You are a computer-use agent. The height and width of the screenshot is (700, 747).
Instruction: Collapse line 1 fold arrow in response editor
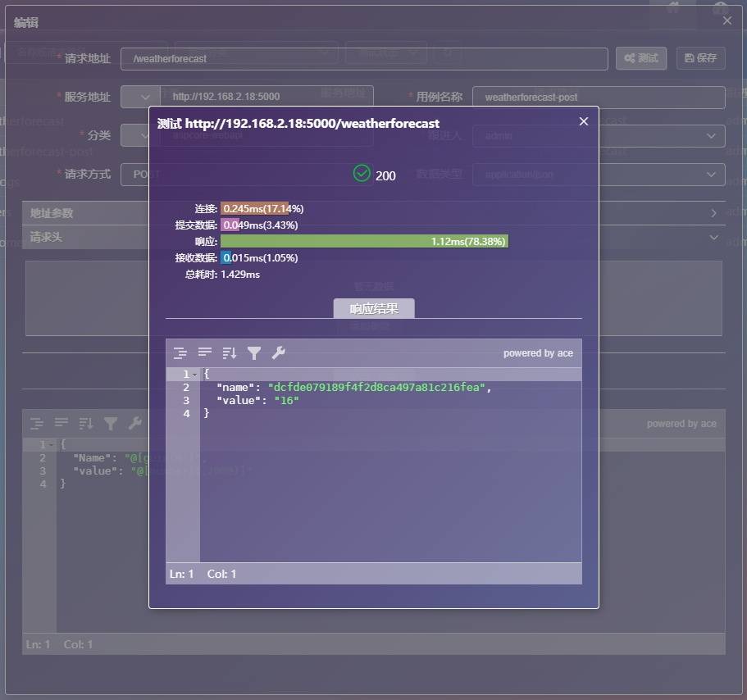[x=195, y=375]
